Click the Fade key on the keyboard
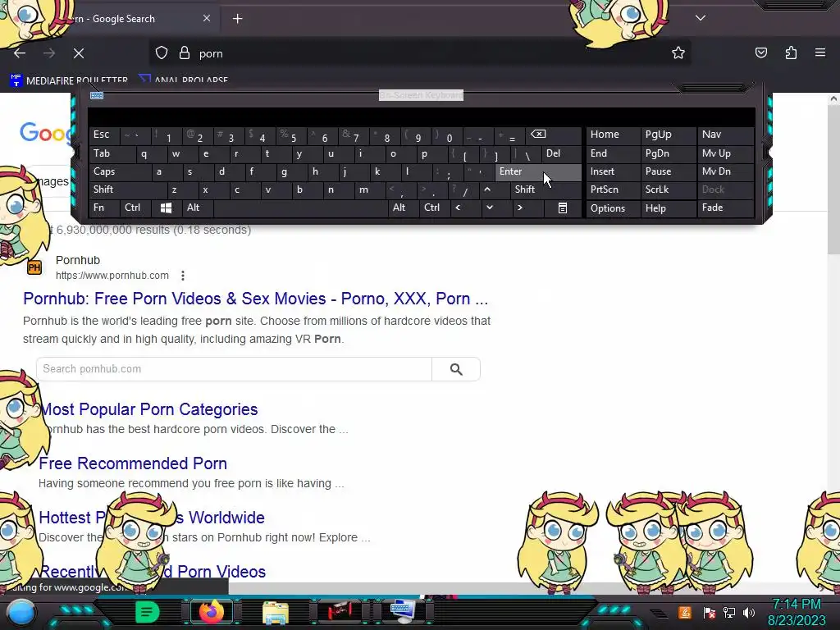This screenshot has width=840, height=630. pyautogui.click(x=725, y=208)
